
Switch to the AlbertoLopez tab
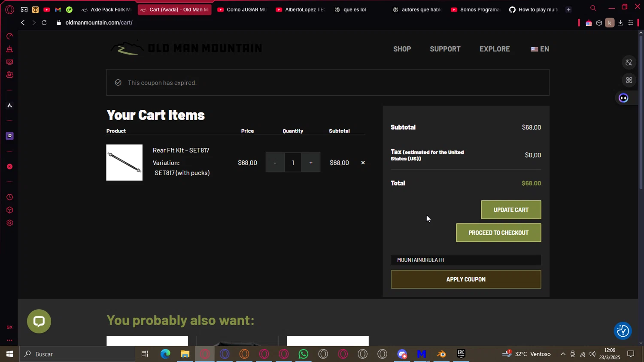coord(301,9)
